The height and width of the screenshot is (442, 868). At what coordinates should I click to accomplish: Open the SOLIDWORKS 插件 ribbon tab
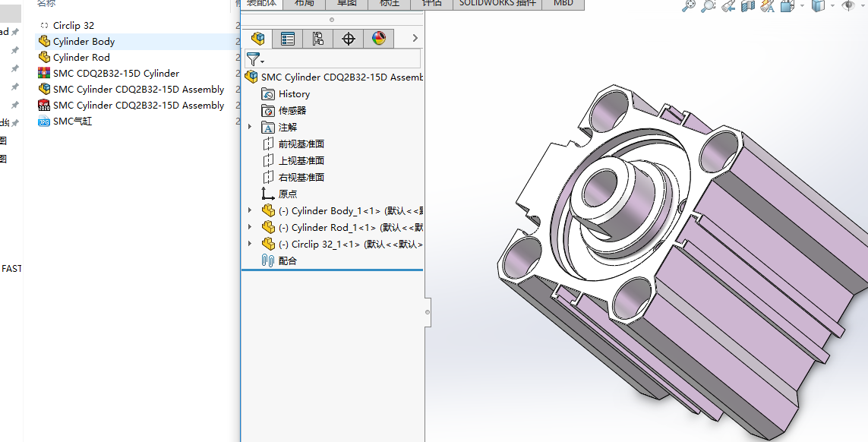pos(497,3)
